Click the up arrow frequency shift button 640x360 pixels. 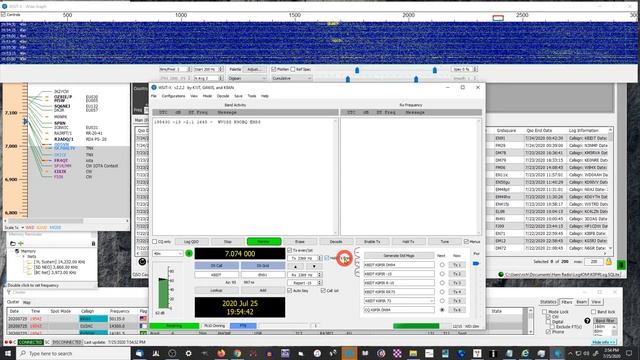(x=296, y=267)
